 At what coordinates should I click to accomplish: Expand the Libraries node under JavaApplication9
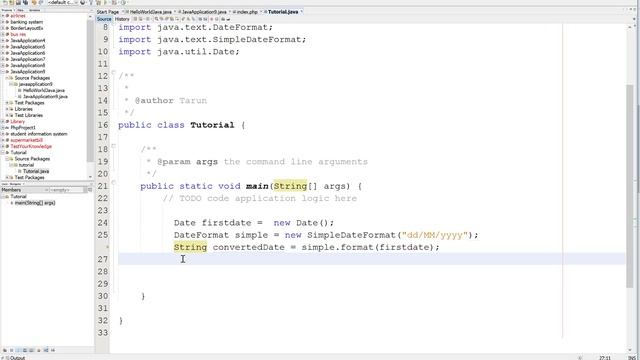(7, 109)
